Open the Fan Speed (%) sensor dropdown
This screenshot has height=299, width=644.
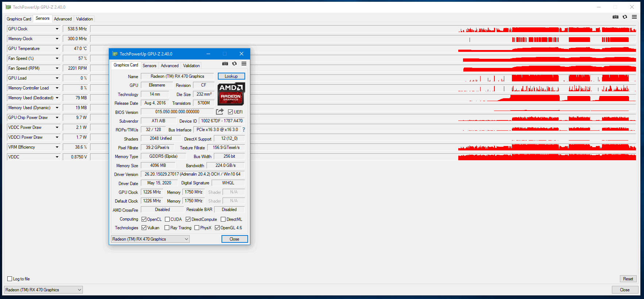(x=57, y=58)
